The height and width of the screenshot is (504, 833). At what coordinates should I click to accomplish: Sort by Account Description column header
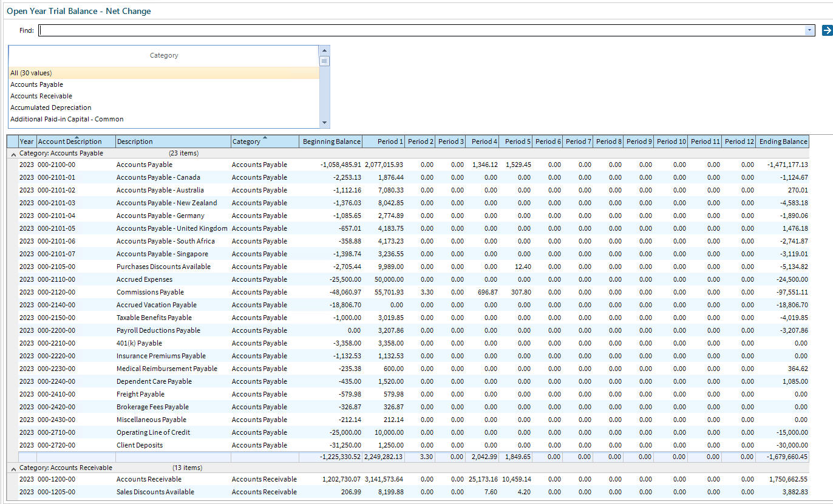tap(76, 141)
